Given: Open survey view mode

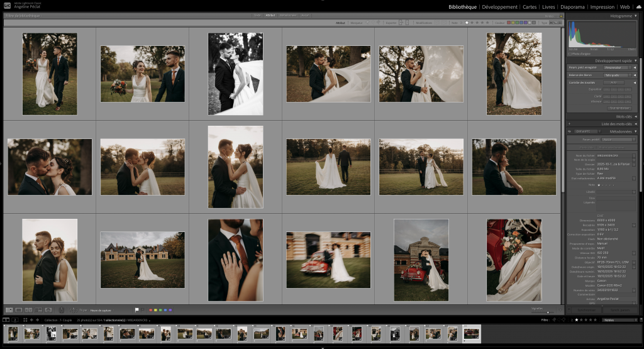Looking at the screenshot, I should point(38,310).
